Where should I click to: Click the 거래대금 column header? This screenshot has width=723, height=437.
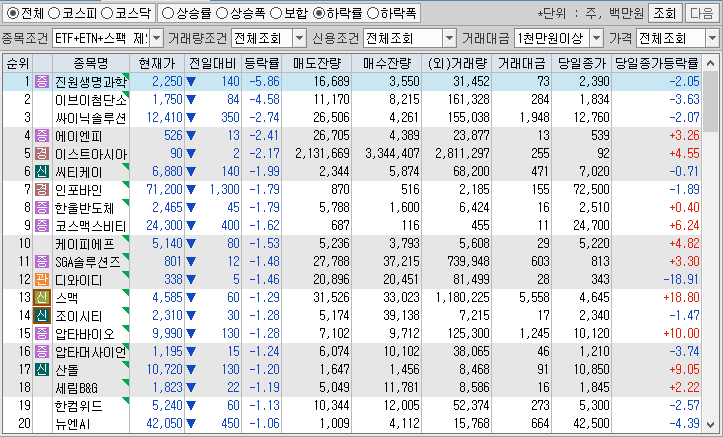tap(522, 64)
